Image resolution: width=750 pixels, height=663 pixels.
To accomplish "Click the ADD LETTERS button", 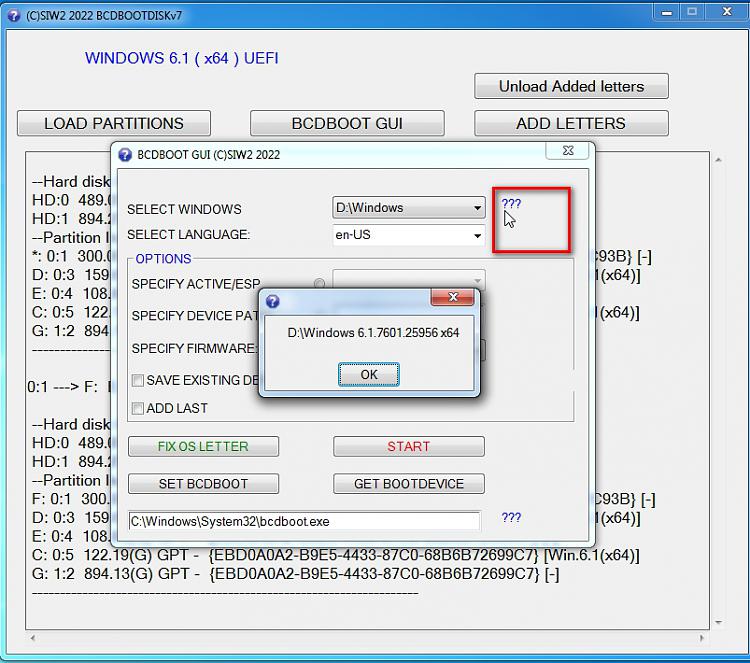I will (571, 123).
